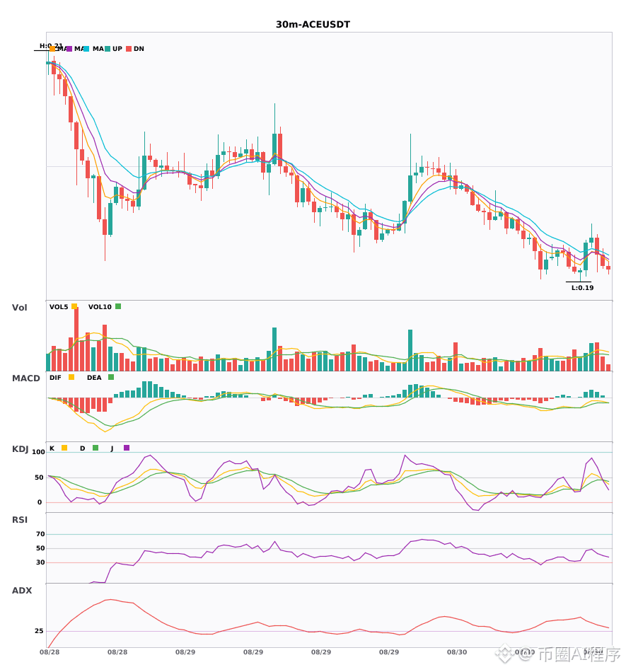Click the KDJ 100 axis label
This screenshot has width=626, height=672.
pyautogui.click(x=39, y=452)
